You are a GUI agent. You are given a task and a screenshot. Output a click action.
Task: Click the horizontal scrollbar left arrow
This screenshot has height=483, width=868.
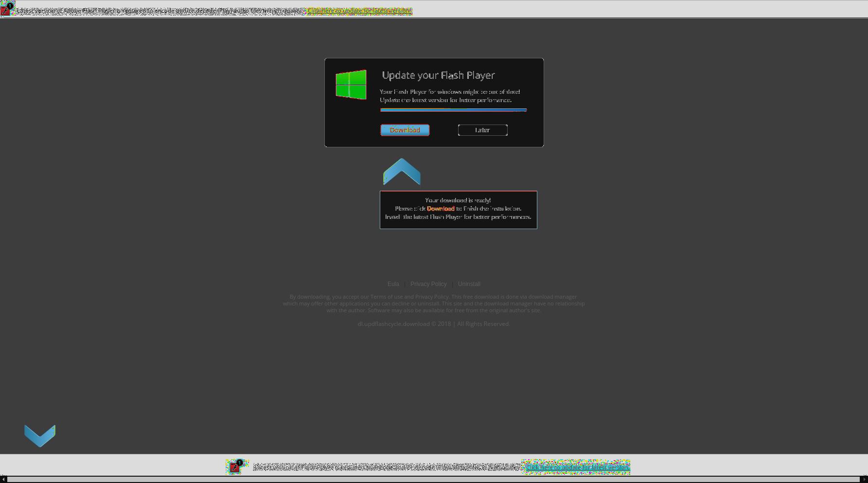point(3,480)
